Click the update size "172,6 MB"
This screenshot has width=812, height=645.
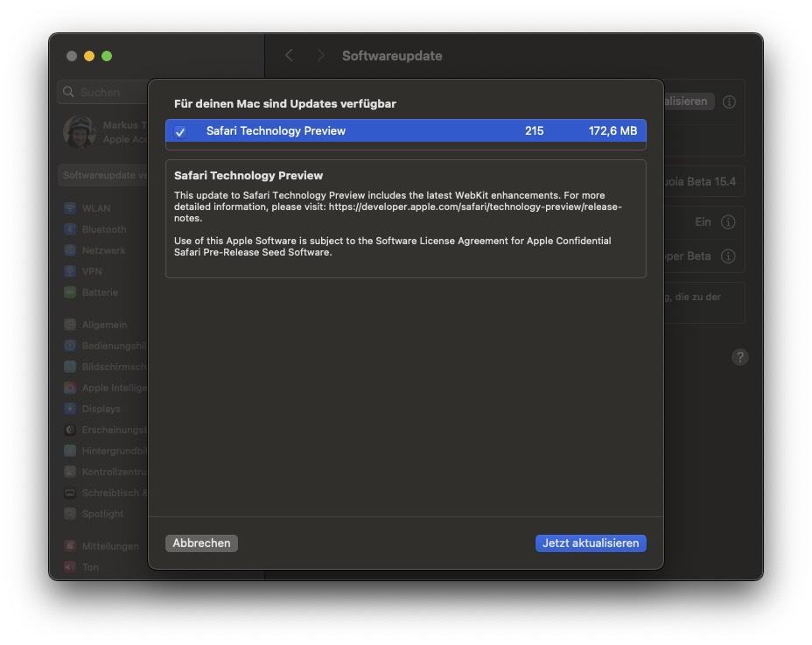612,130
